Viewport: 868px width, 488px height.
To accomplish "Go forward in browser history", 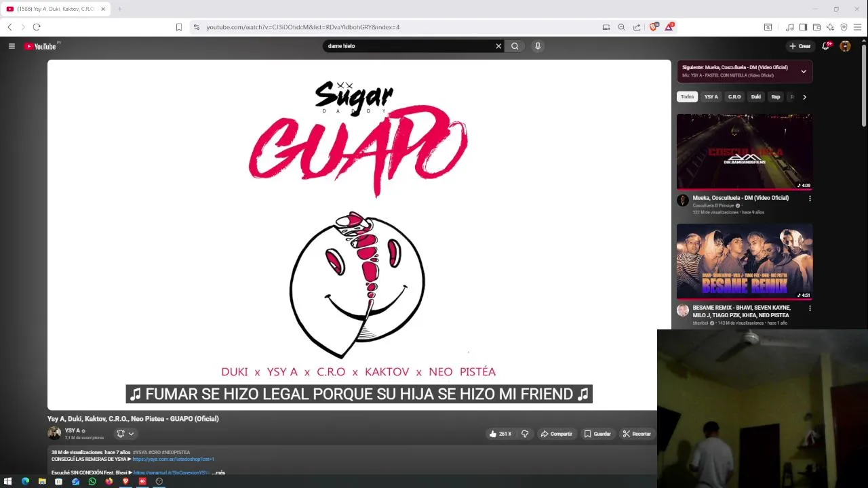I will tap(23, 27).
